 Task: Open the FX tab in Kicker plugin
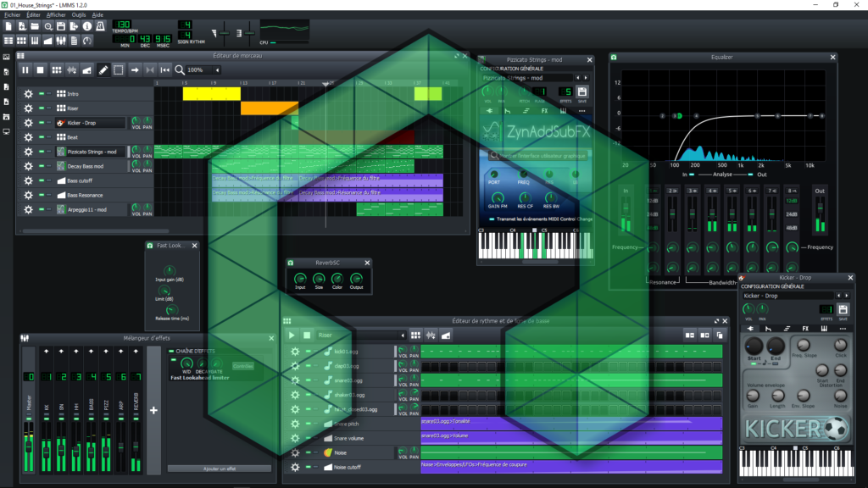pos(805,328)
